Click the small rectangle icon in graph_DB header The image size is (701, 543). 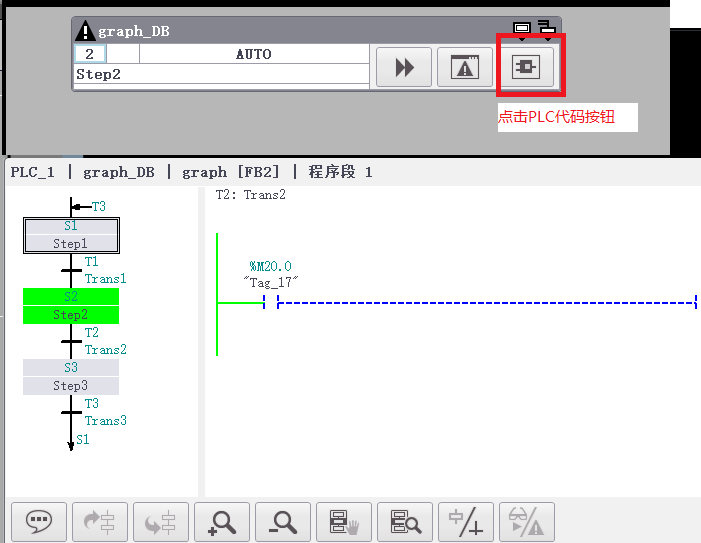coord(522,28)
